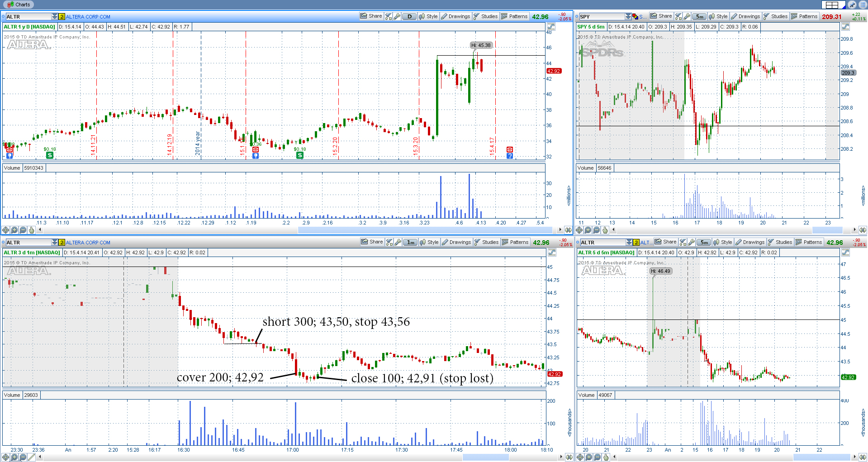Zoom in on SPY chart

click(588, 230)
